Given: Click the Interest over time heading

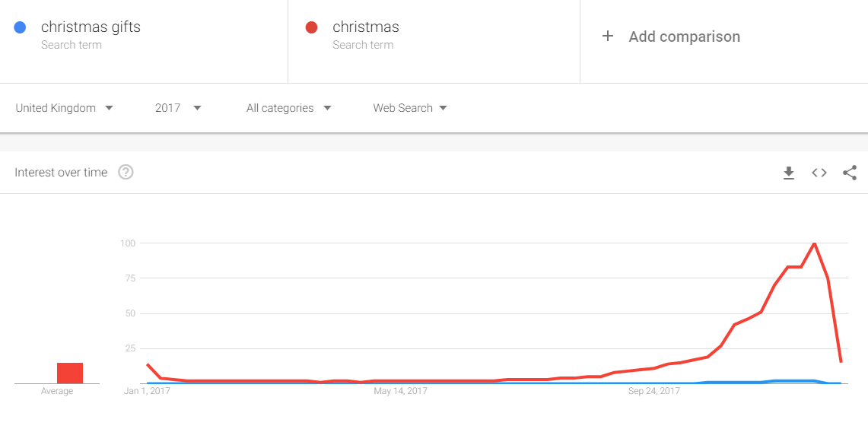Looking at the screenshot, I should coord(61,173).
